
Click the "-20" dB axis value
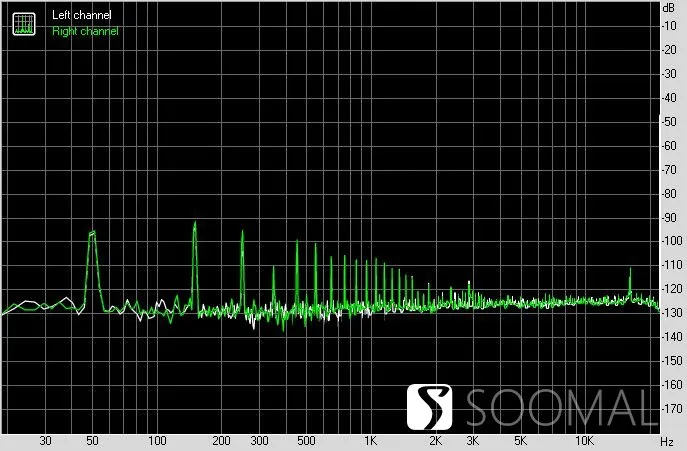669,50
